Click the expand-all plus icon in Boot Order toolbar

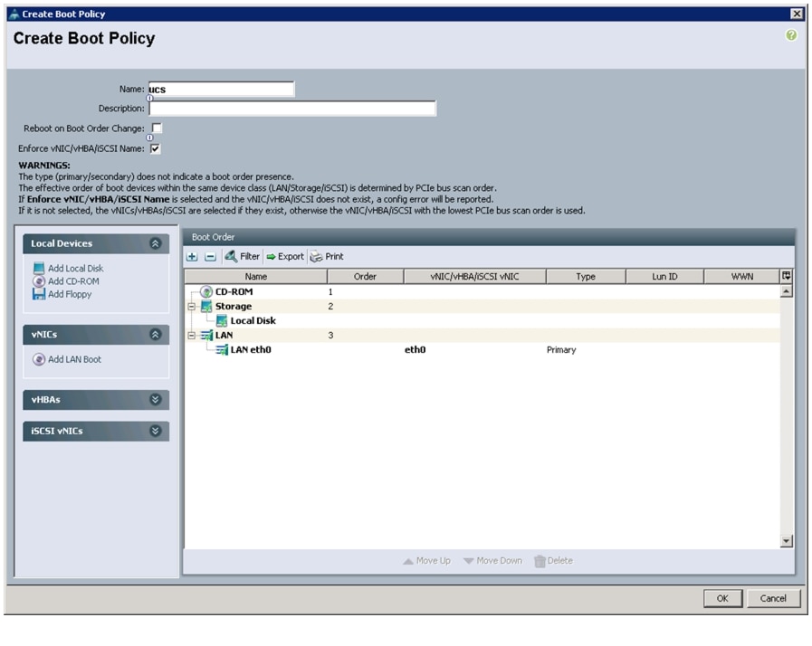tap(192, 257)
